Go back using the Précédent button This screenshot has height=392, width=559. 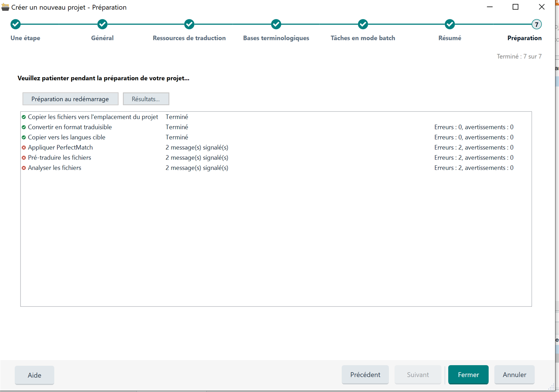point(365,375)
